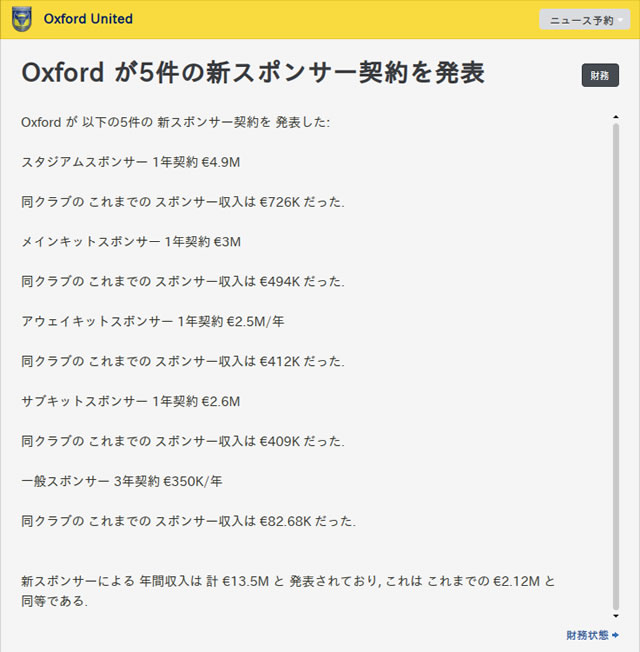
Task: Click the news article vertical scrollbar
Action: coord(616,366)
